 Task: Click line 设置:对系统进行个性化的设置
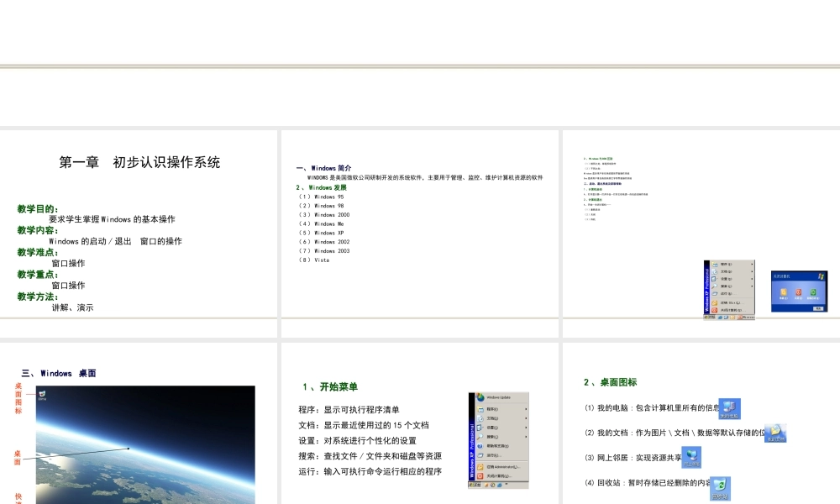(x=357, y=441)
